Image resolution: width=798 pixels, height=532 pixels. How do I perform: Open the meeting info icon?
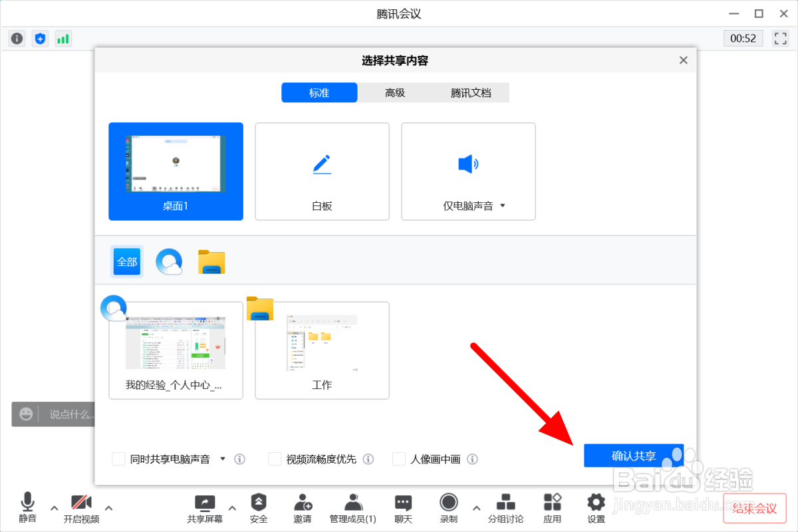(17, 39)
